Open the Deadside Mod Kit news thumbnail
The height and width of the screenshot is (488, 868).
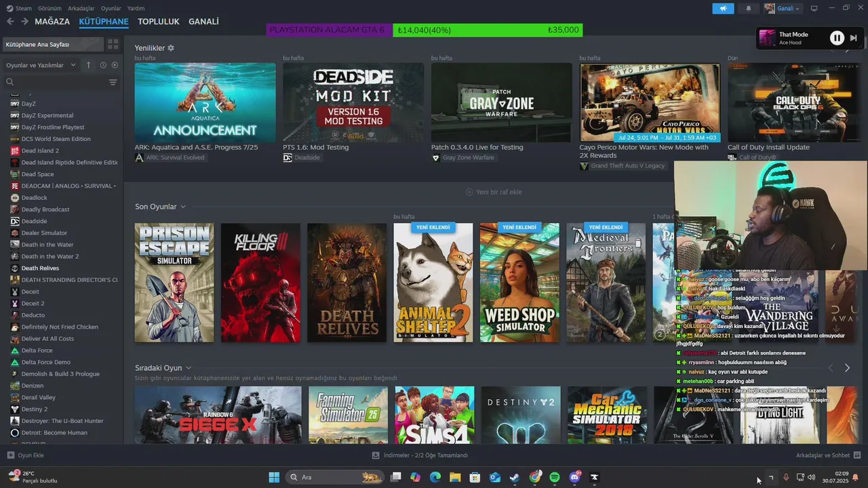click(x=353, y=102)
